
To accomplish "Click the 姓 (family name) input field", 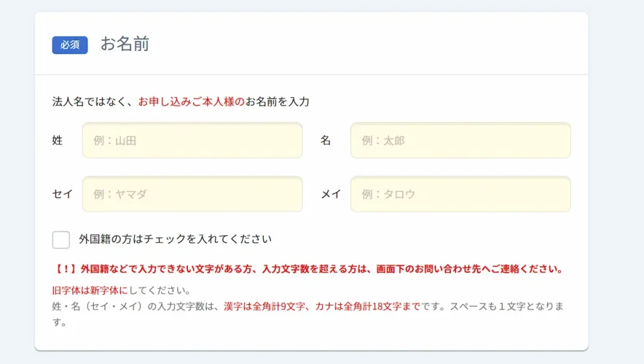I will tap(192, 140).
